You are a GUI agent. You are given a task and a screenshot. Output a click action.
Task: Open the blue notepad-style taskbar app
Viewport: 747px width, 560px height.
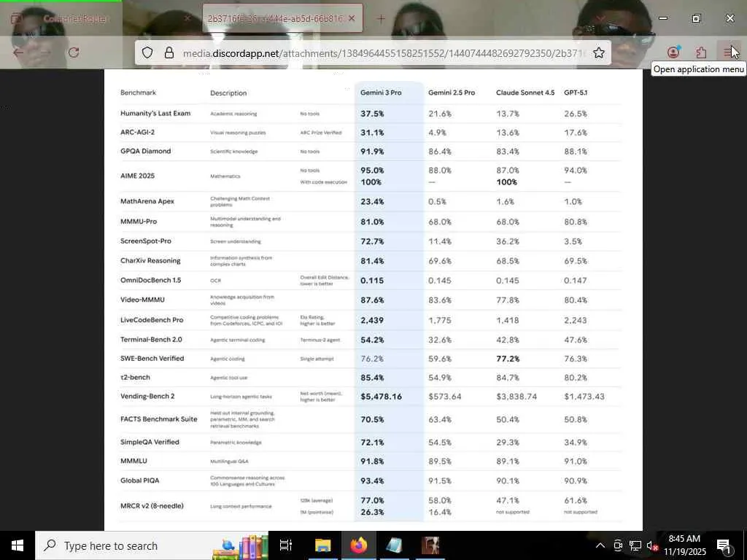[x=395, y=545]
